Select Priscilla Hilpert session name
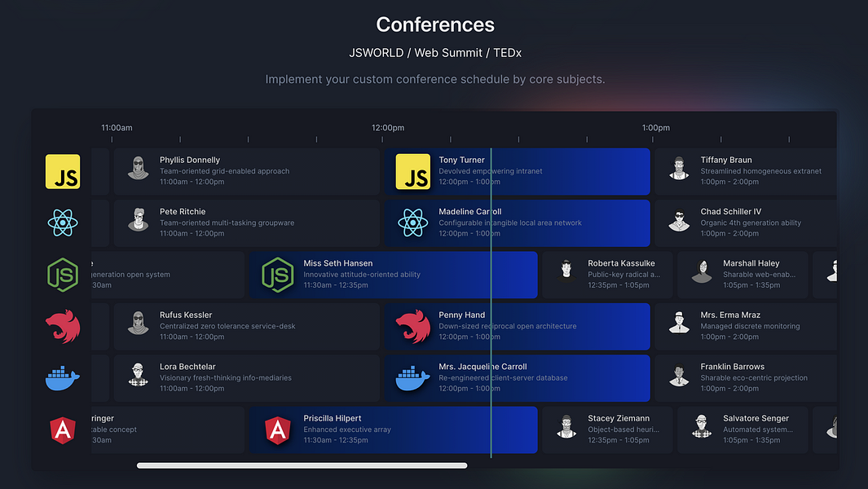 pyautogui.click(x=333, y=419)
